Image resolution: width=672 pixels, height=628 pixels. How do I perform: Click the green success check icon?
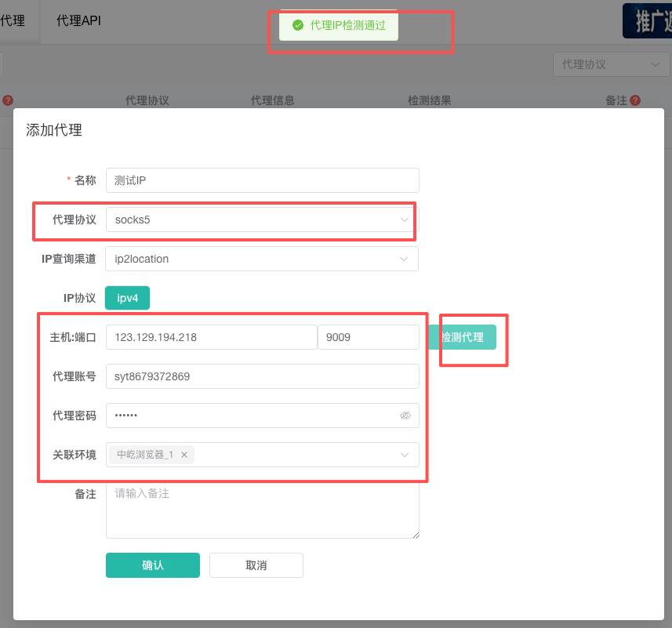click(298, 25)
